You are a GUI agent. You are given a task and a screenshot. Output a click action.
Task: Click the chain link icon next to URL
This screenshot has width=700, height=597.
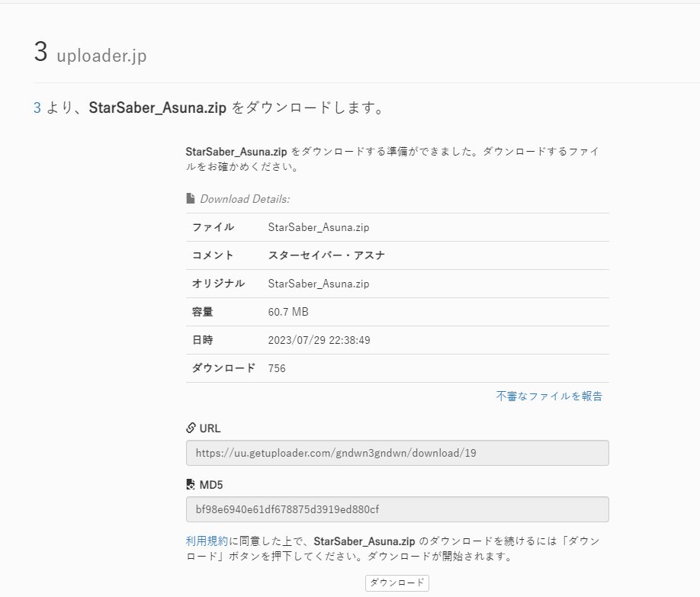click(x=191, y=428)
